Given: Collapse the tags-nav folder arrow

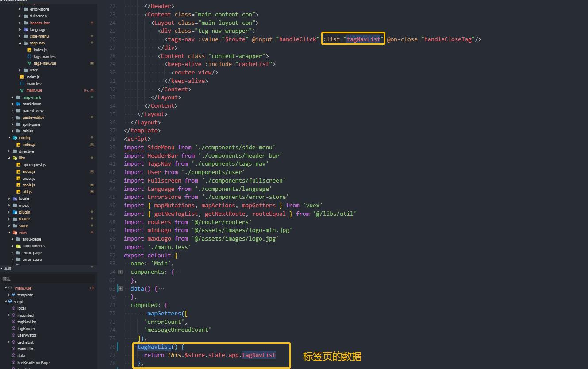Looking at the screenshot, I should 20,43.
